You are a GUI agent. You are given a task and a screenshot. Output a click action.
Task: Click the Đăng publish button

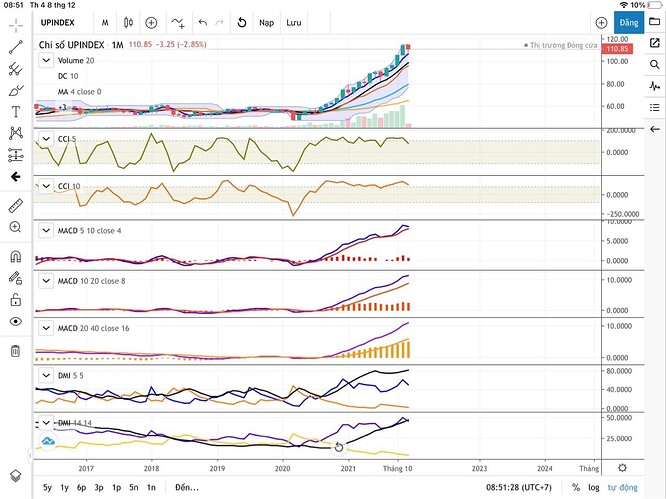click(629, 23)
